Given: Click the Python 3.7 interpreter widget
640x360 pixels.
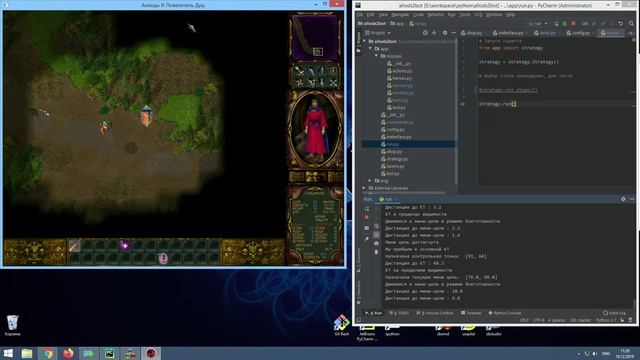Looking at the screenshot, I should 605,320.
